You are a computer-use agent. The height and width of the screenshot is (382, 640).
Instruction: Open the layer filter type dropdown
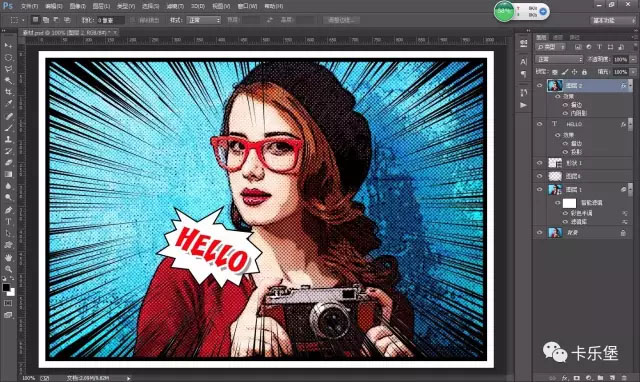[x=551, y=47]
